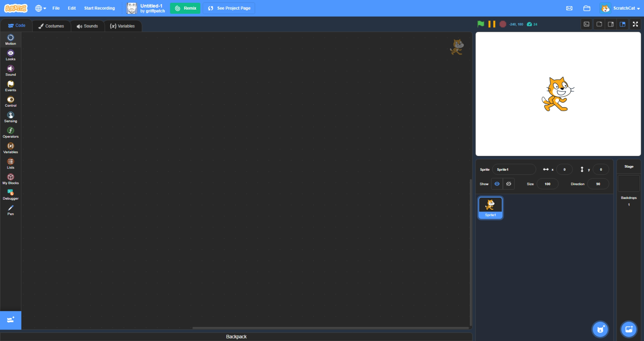Open the Add Extension panel
This screenshot has width=644, height=341.
[10, 320]
